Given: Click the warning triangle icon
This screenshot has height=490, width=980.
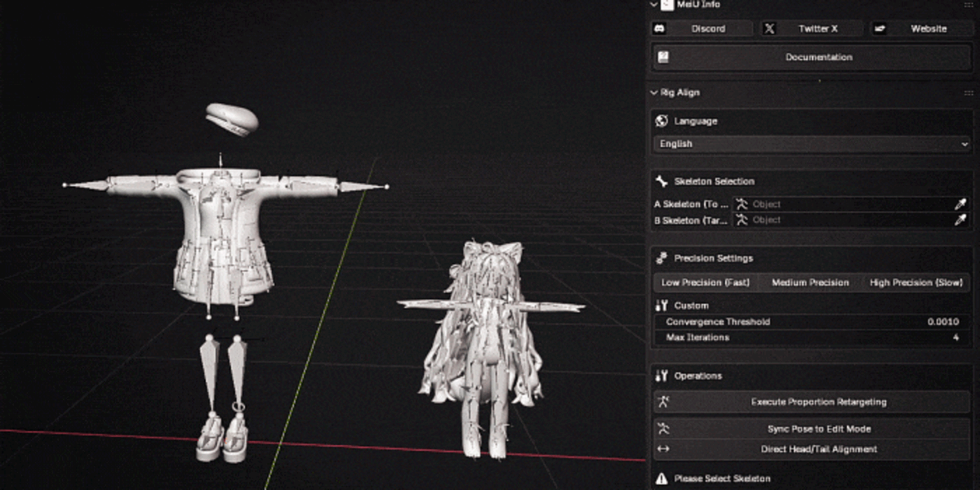Looking at the screenshot, I should [661, 479].
